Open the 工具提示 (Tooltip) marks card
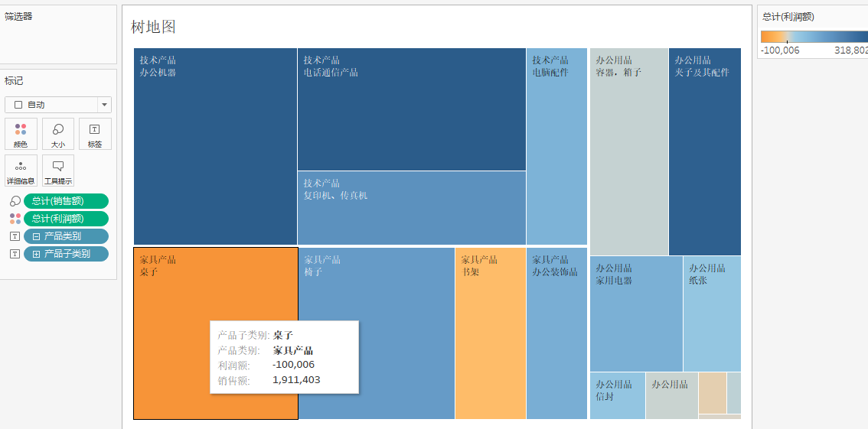Viewport: 868px width, 429px height. (x=58, y=171)
